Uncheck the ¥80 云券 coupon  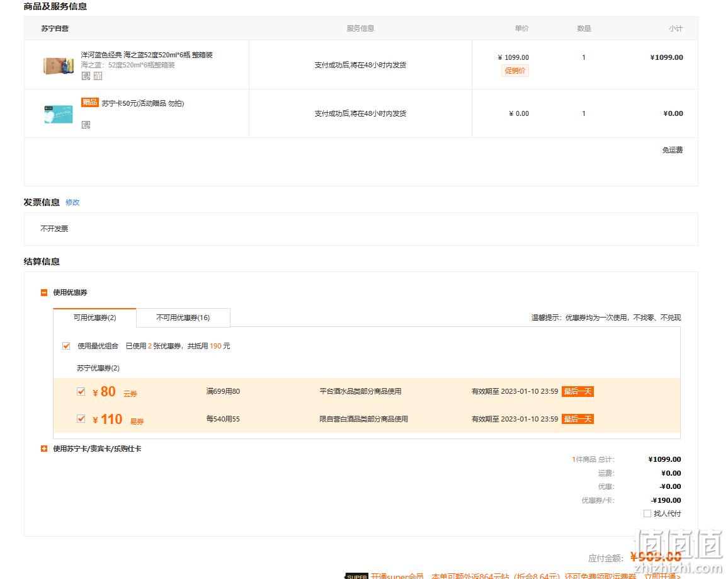(x=81, y=391)
